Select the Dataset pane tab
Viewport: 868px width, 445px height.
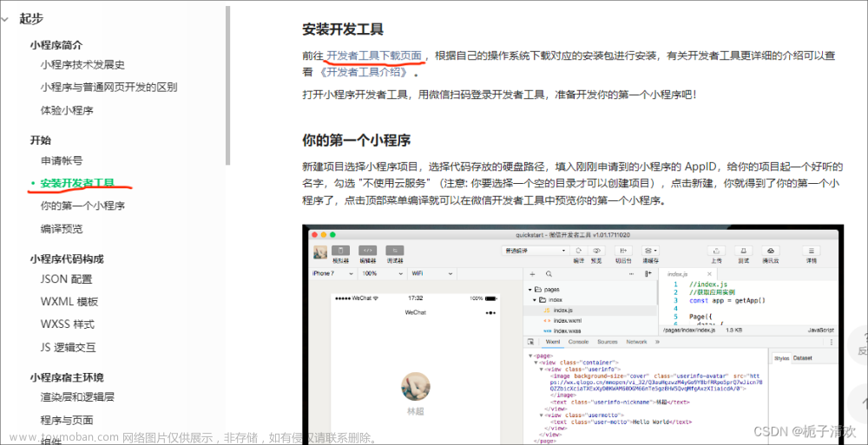point(803,358)
